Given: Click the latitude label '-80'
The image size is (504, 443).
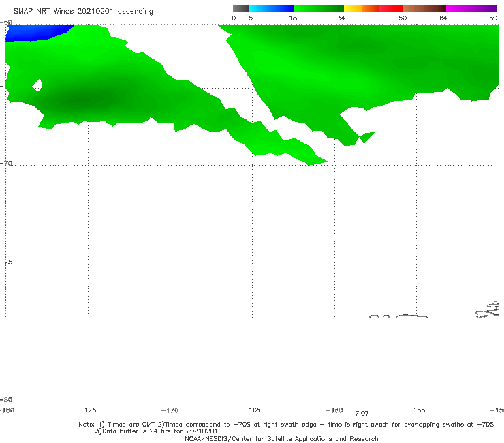Looking at the screenshot, I should 6,400.
